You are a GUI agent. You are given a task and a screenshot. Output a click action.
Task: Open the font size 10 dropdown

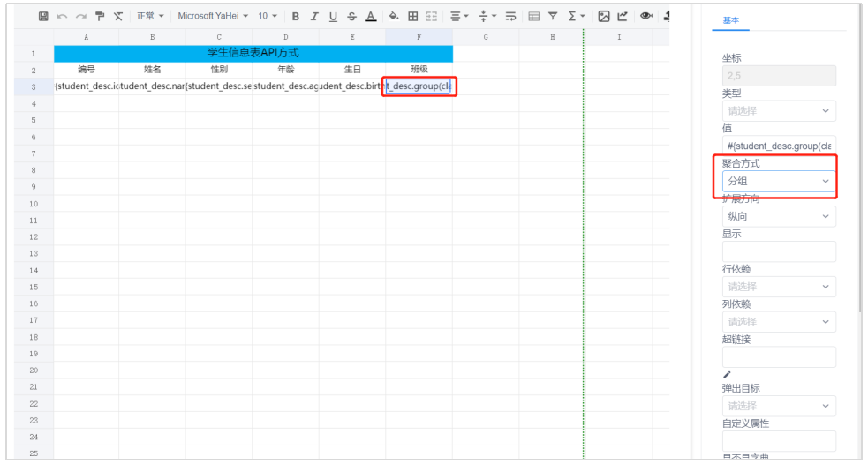click(x=268, y=16)
